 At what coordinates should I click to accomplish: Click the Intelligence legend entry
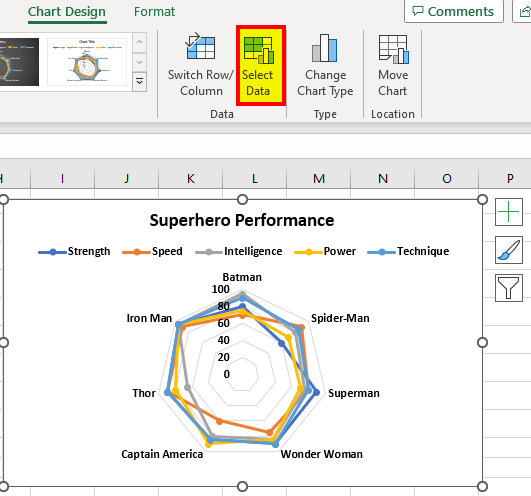click(x=239, y=251)
